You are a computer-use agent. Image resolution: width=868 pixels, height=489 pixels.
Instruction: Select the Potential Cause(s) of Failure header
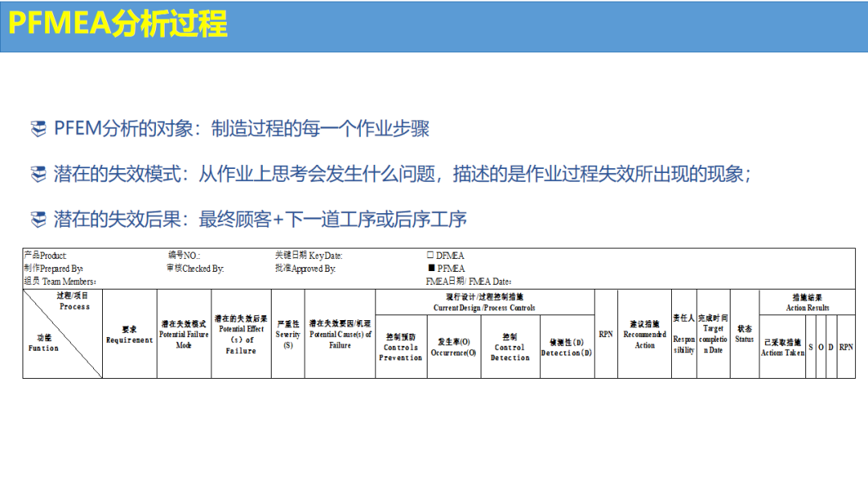pyautogui.click(x=340, y=335)
